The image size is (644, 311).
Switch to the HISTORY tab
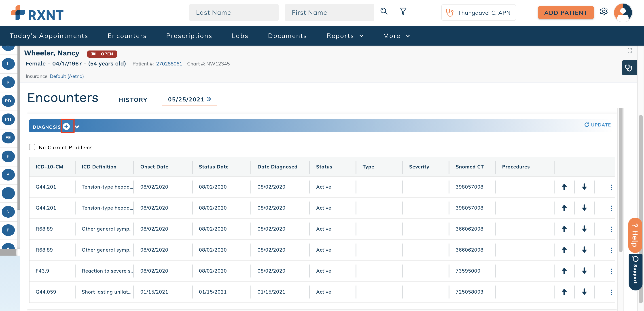click(x=133, y=100)
